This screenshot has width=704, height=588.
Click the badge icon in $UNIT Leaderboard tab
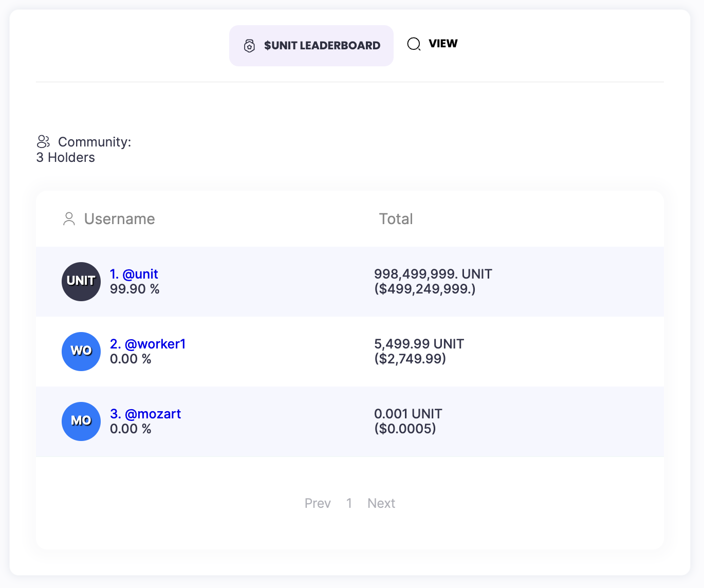click(249, 46)
